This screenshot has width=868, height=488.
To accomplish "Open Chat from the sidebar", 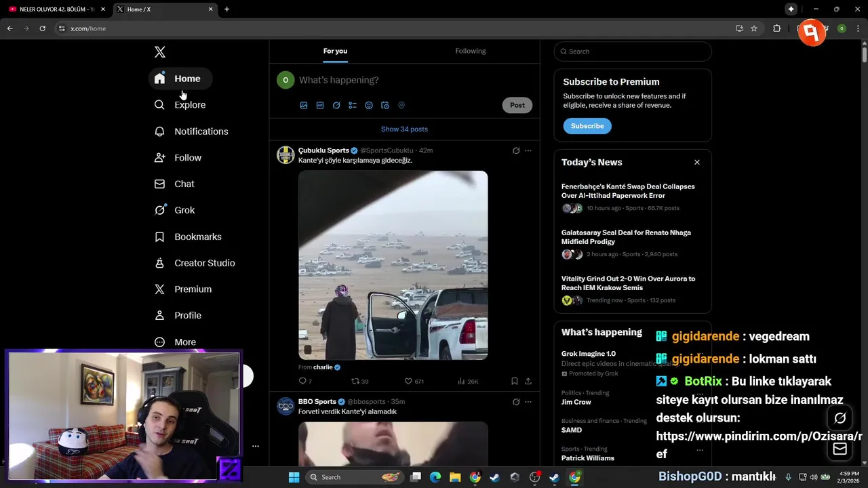I will click(x=175, y=184).
